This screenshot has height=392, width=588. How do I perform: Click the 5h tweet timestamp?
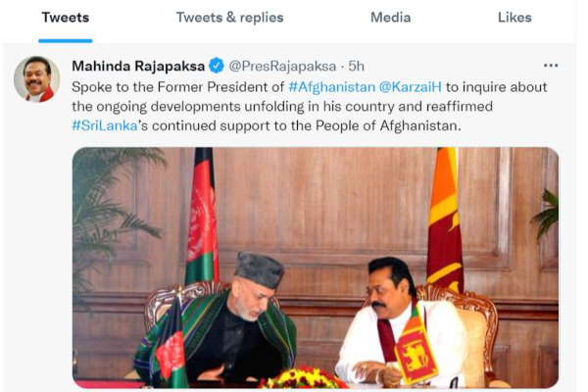point(357,67)
